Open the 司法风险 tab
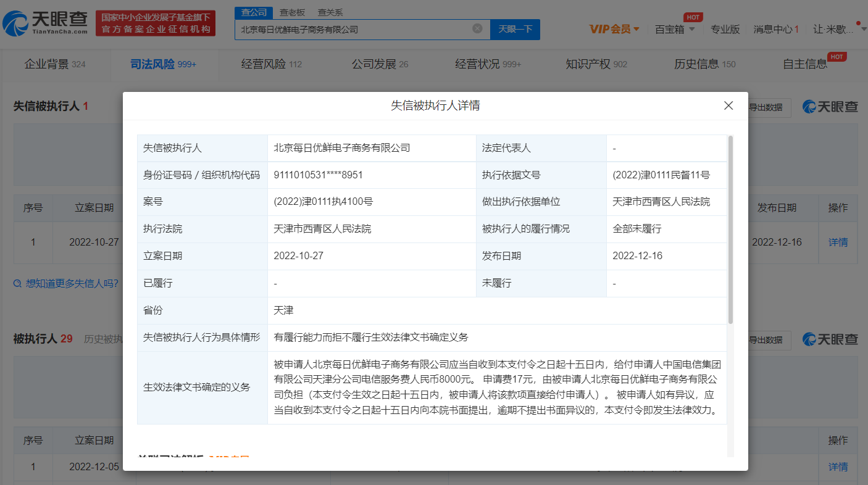This screenshot has width=868, height=485. click(163, 64)
